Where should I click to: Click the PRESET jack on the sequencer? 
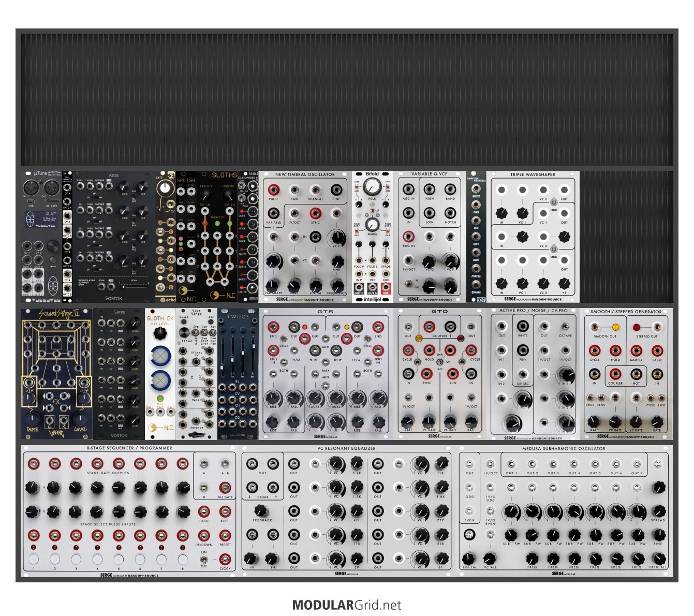click(x=225, y=535)
